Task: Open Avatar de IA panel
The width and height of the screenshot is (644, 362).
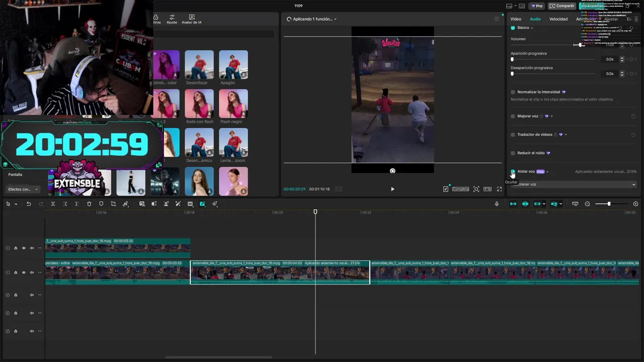Action: tap(191, 19)
